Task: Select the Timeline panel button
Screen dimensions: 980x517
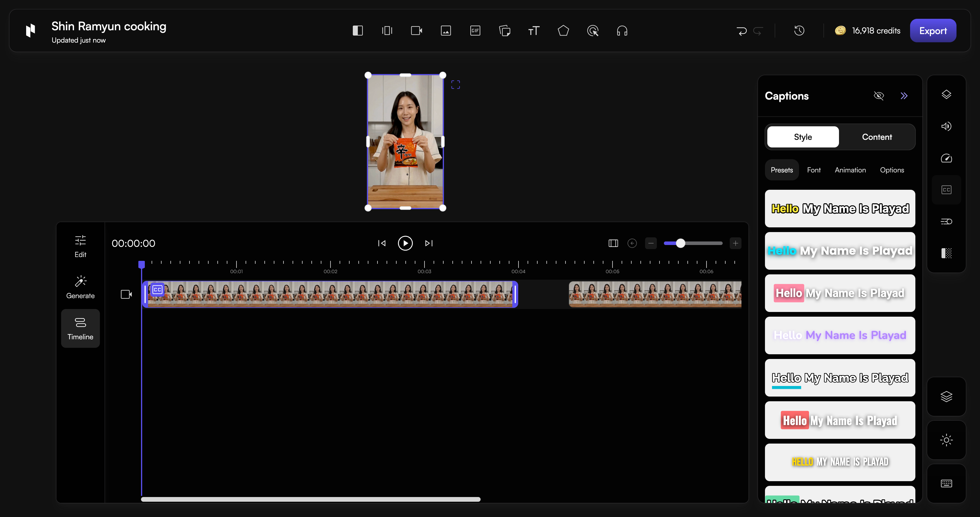Action: pyautogui.click(x=80, y=328)
